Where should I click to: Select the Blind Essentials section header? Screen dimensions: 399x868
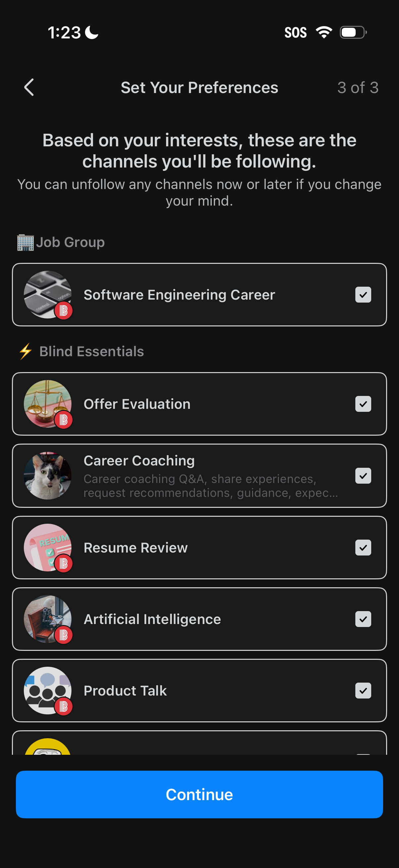click(91, 352)
